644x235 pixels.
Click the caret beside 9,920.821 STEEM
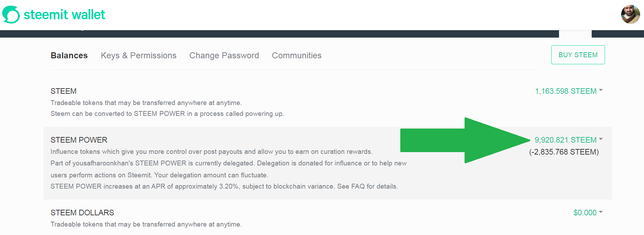click(x=601, y=139)
